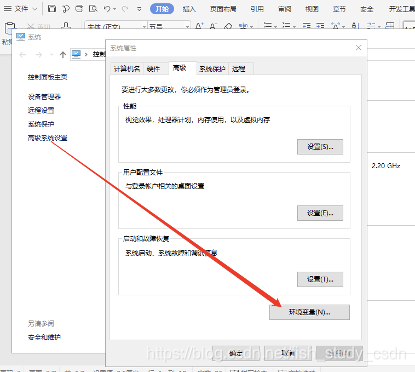Screen dimensions: 415x372
Task: Click the numbered list icon in ribbon
Action: pos(286,26)
